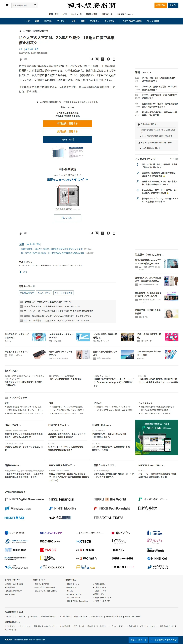The image size is (183, 644).
Task: Follow 大学 topic under headline
Action: click(31, 49)
